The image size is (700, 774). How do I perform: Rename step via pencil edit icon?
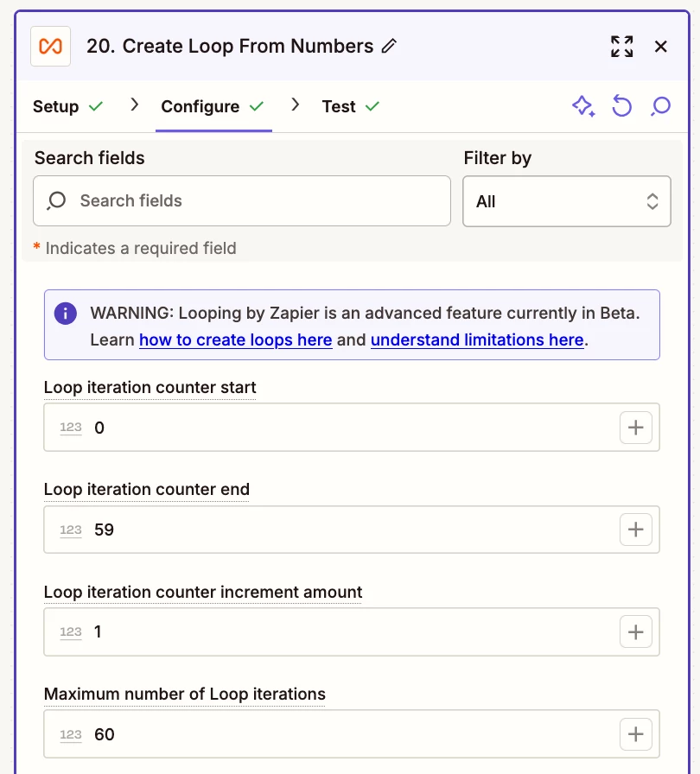389,46
